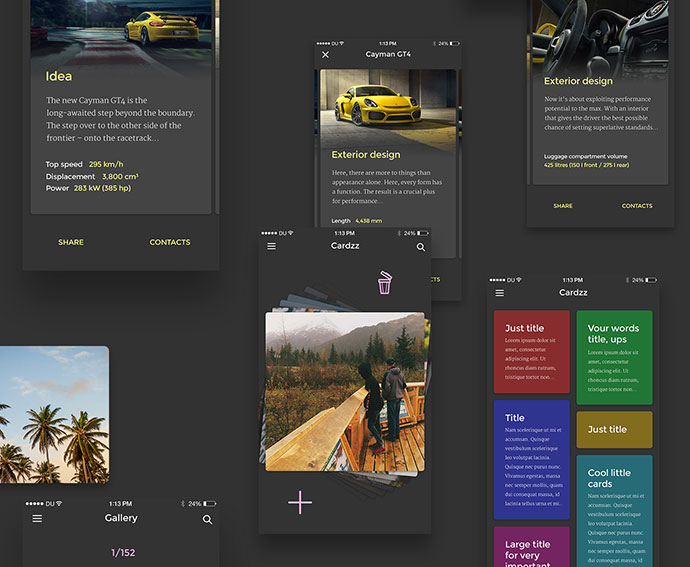Click the 'Cayman GT4' screen title

(388, 54)
